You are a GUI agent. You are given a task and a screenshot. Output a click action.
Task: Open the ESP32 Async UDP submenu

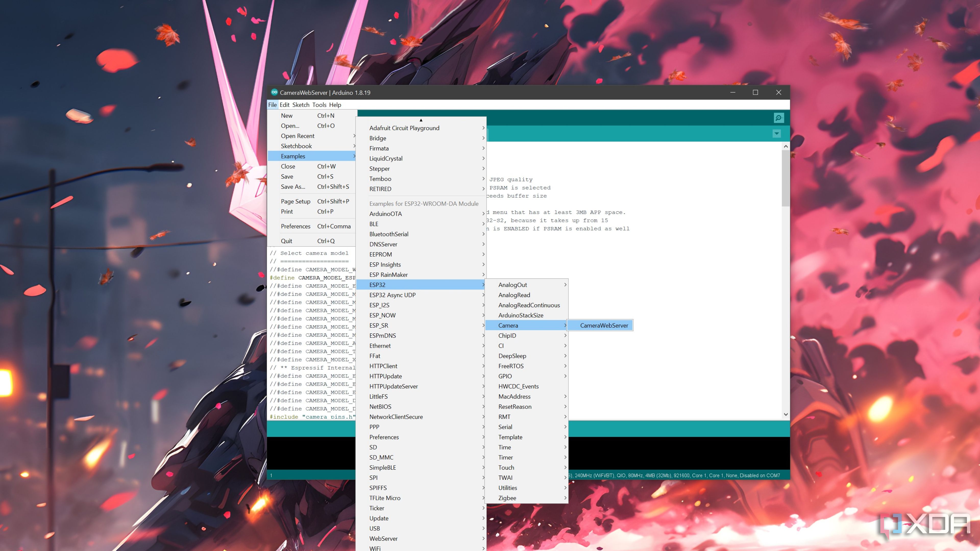pos(421,295)
